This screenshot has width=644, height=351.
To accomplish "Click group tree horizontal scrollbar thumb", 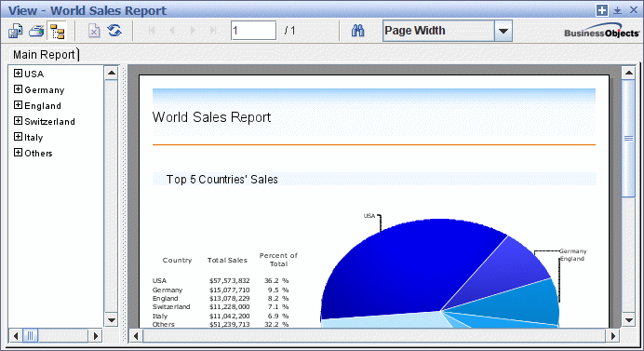I will 31,336.
